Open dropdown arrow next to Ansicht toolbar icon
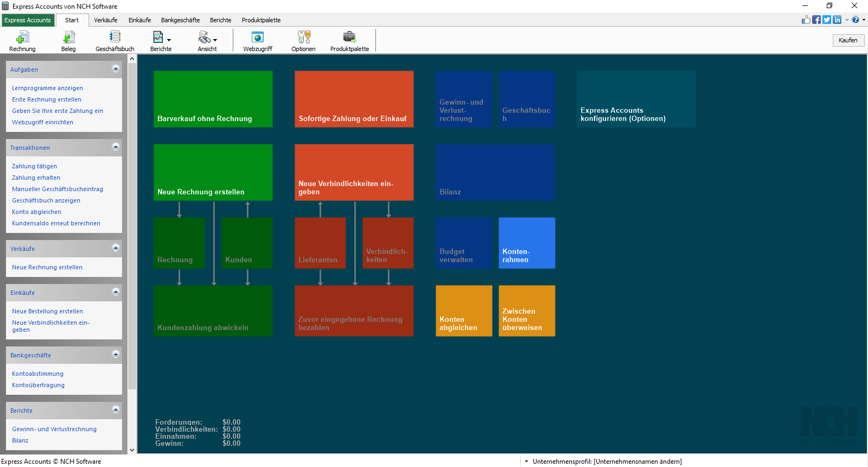 point(215,40)
